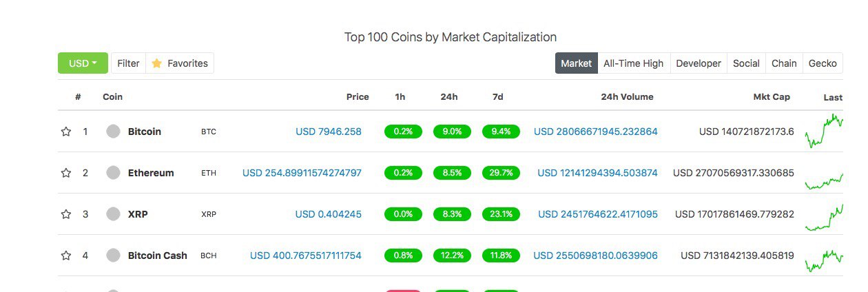Click the Ethereum coin logo icon
Viewport: 868px width, 292px height.
coord(113,173)
